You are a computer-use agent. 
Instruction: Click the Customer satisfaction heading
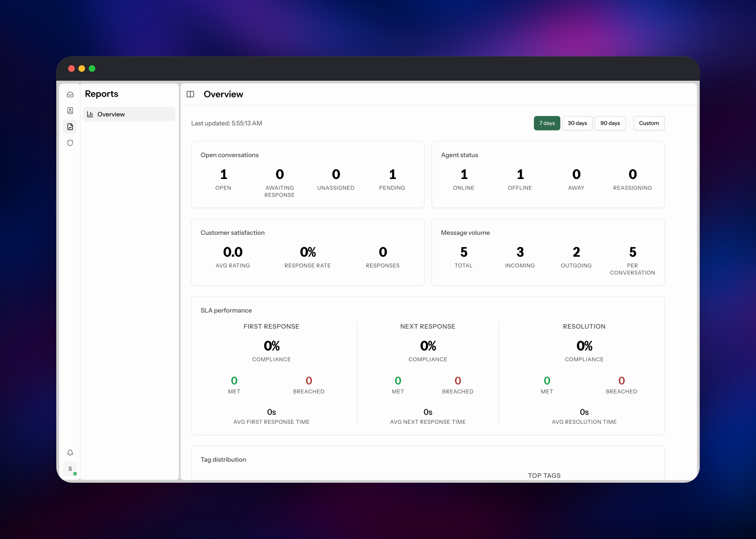[232, 233]
